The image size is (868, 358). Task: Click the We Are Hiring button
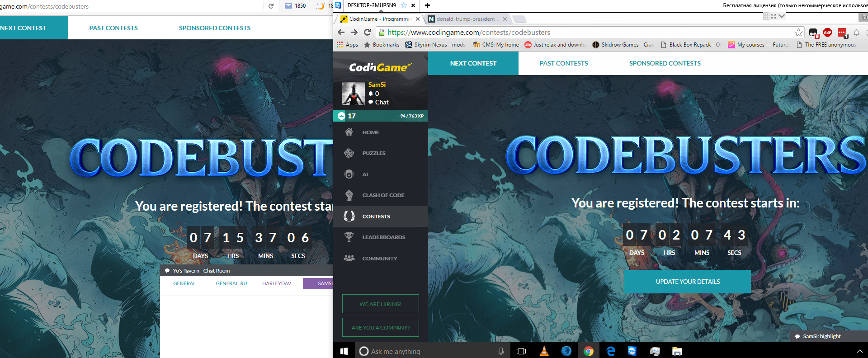380,304
